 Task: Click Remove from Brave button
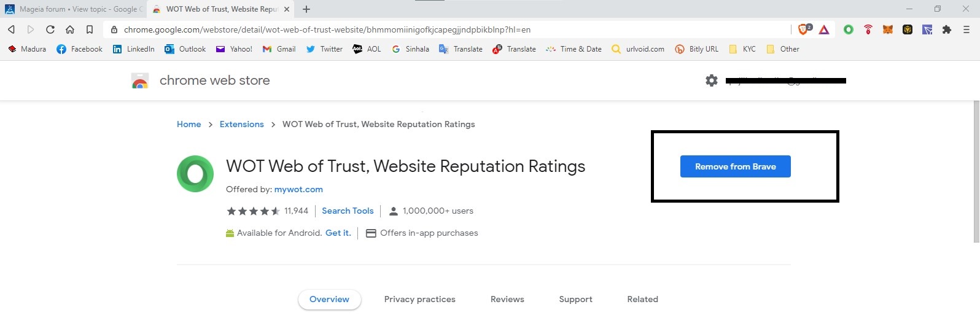[x=736, y=166]
